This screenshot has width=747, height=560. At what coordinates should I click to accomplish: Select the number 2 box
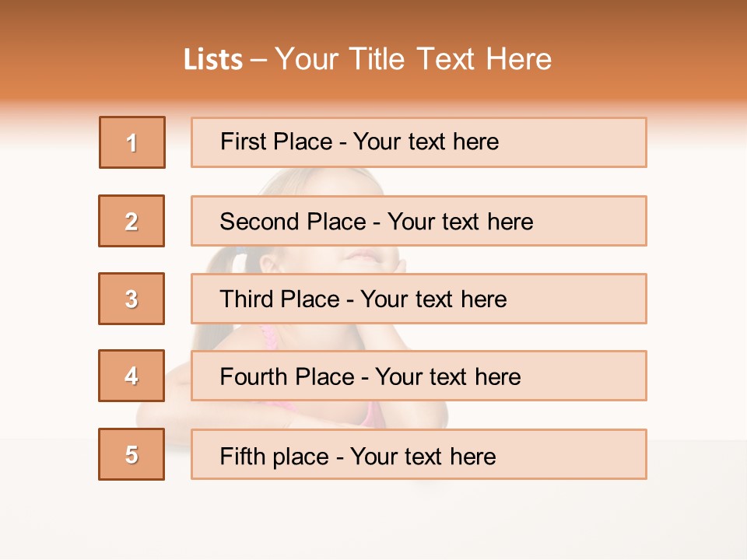[x=132, y=221]
